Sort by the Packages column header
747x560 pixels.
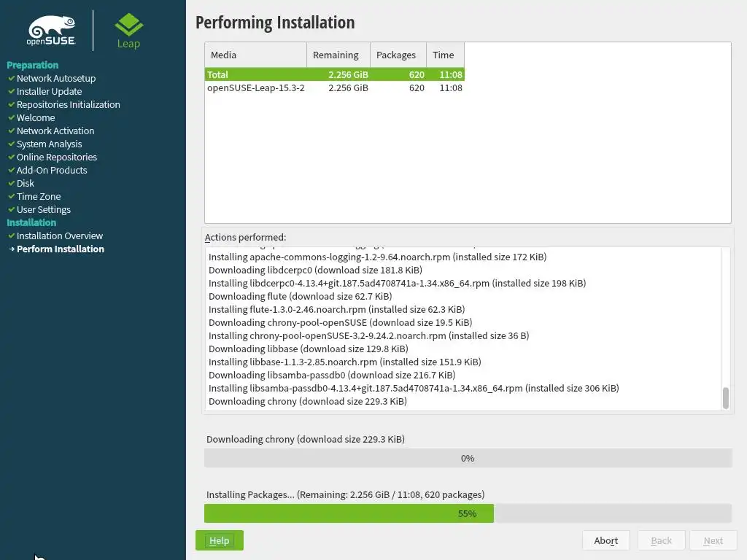coord(398,55)
